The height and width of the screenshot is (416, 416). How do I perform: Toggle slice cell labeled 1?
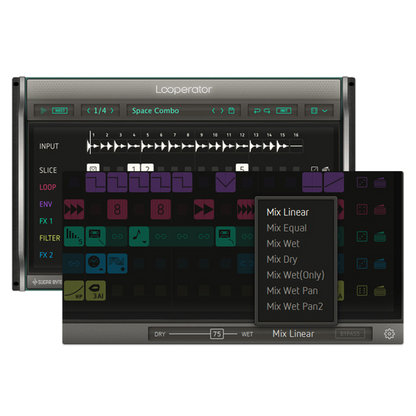[134, 168]
